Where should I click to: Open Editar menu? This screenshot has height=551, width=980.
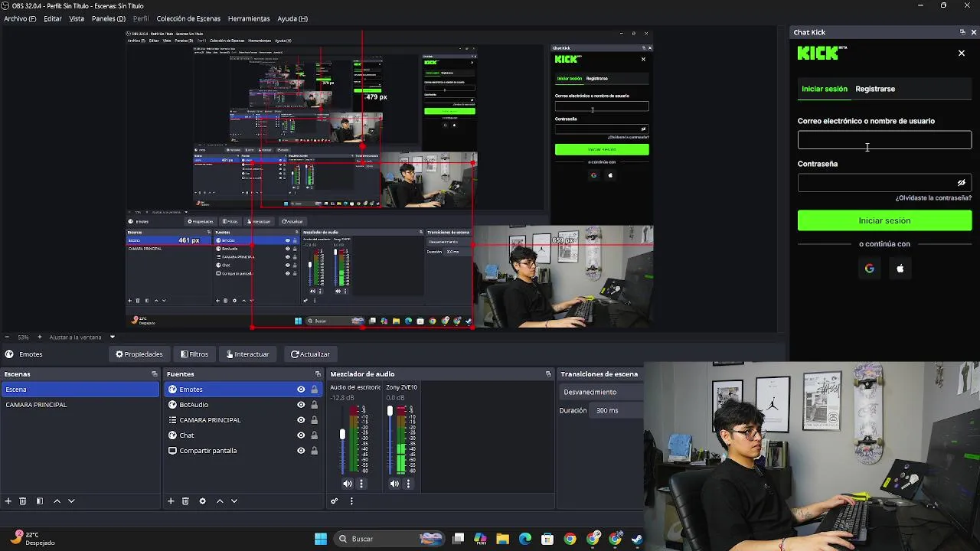tap(53, 18)
